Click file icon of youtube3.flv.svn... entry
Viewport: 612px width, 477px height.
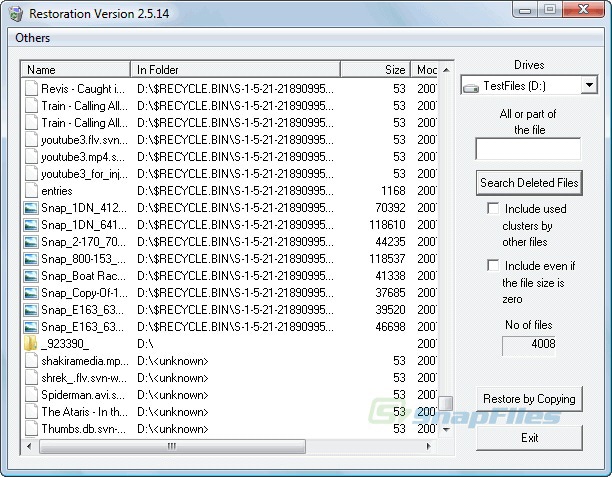31,140
